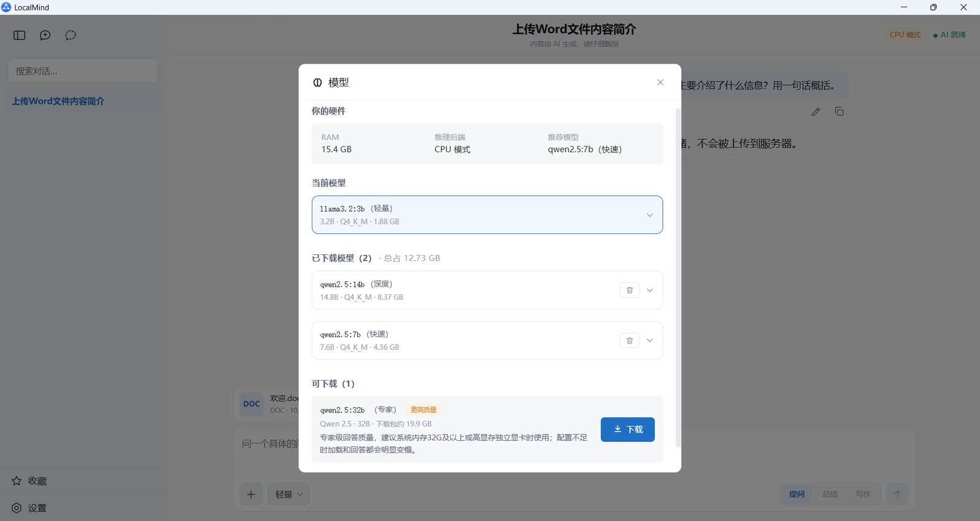Click the 搜索对话 search field
Image resolution: width=980 pixels, height=521 pixels.
pos(83,71)
